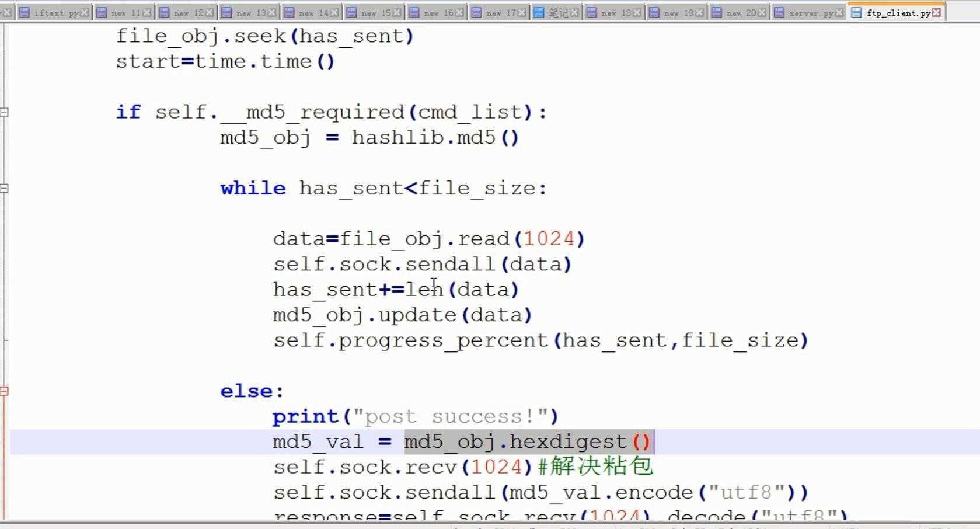Click the line 'self.sock.sendall(data)'
Image resolution: width=980 pixels, height=529 pixels.
click(422, 264)
